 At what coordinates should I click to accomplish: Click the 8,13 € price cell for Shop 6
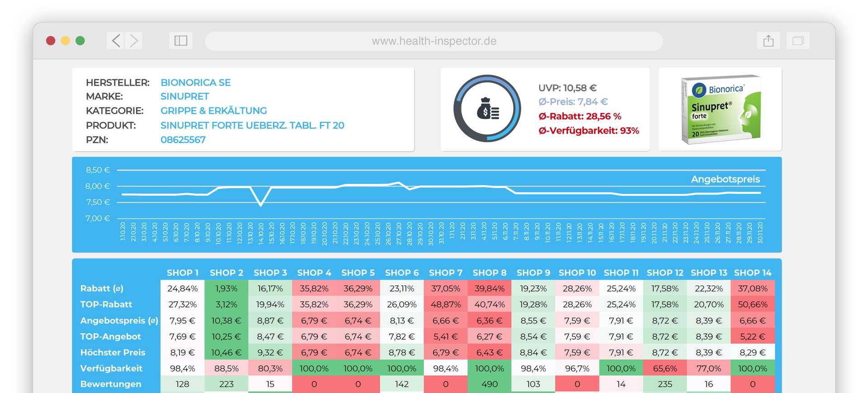click(x=402, y=321)
